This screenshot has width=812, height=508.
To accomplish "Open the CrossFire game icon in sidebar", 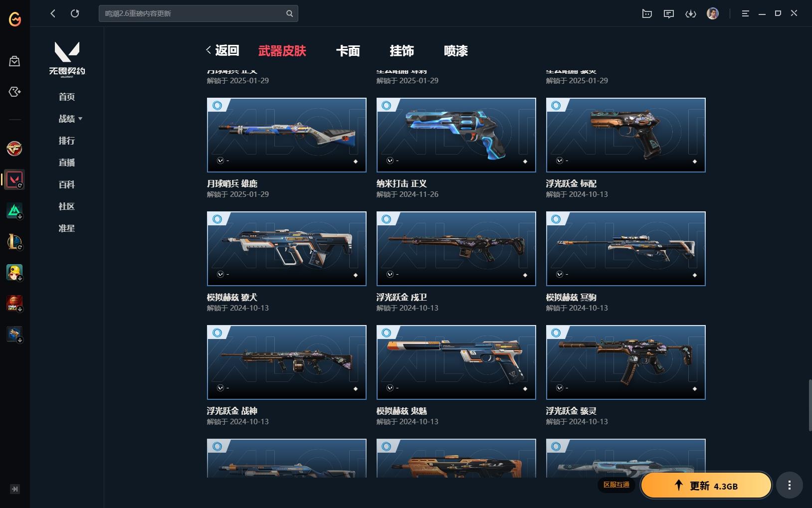I will [x=14, y=149].
